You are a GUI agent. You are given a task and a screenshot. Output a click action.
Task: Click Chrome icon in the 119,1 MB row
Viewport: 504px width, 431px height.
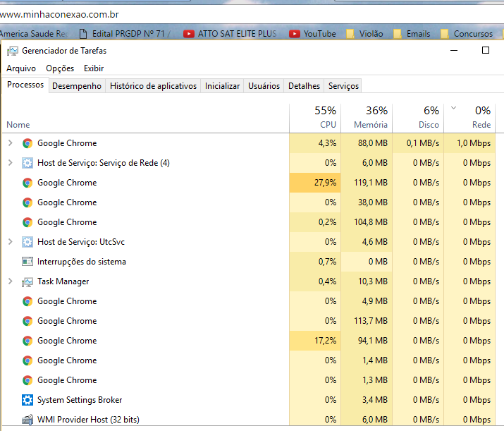coord(27,183)
